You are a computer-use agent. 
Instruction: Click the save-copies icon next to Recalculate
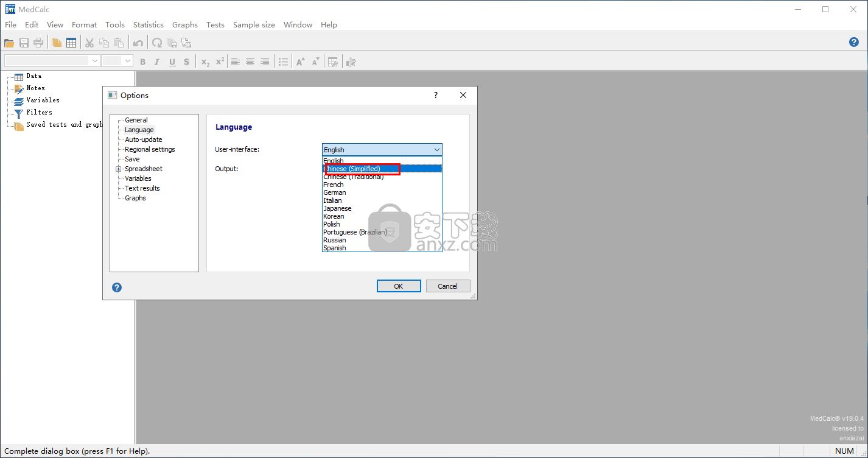click(x=172, y=43)
